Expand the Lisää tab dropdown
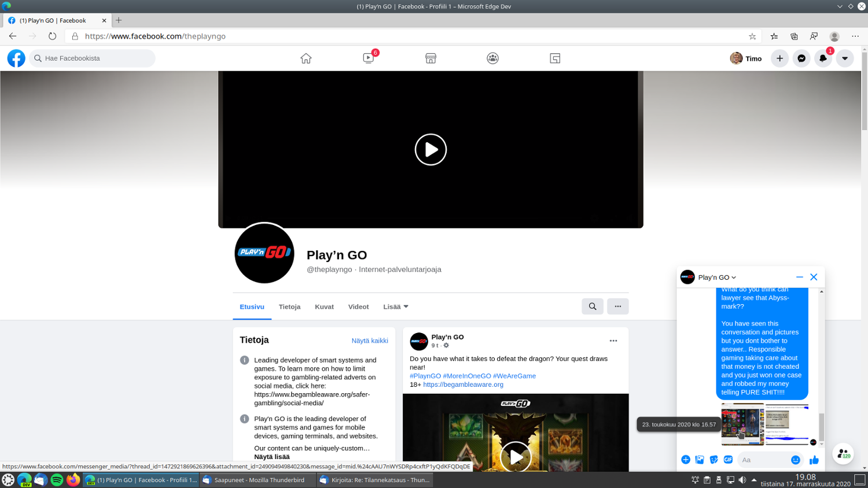The width and height of the screenshot is (868, 488). [396, 306]
